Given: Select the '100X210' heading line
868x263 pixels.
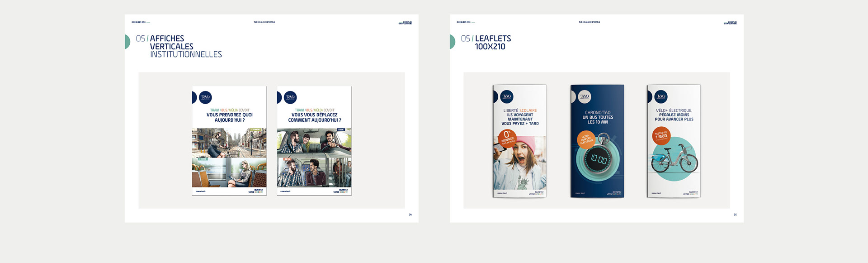Looking at the screenshot, I should point(490,47).
